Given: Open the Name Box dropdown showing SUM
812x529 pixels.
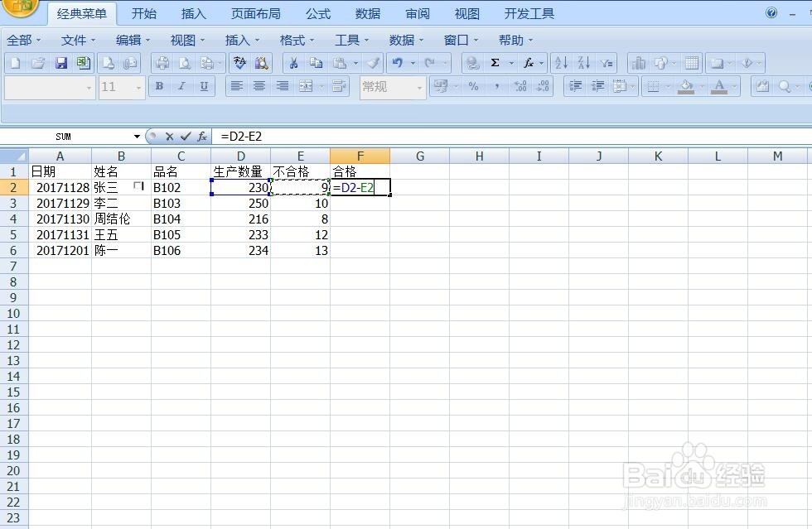Looking at the screenshot, I should pyautogui.click(x=135, y=136).
